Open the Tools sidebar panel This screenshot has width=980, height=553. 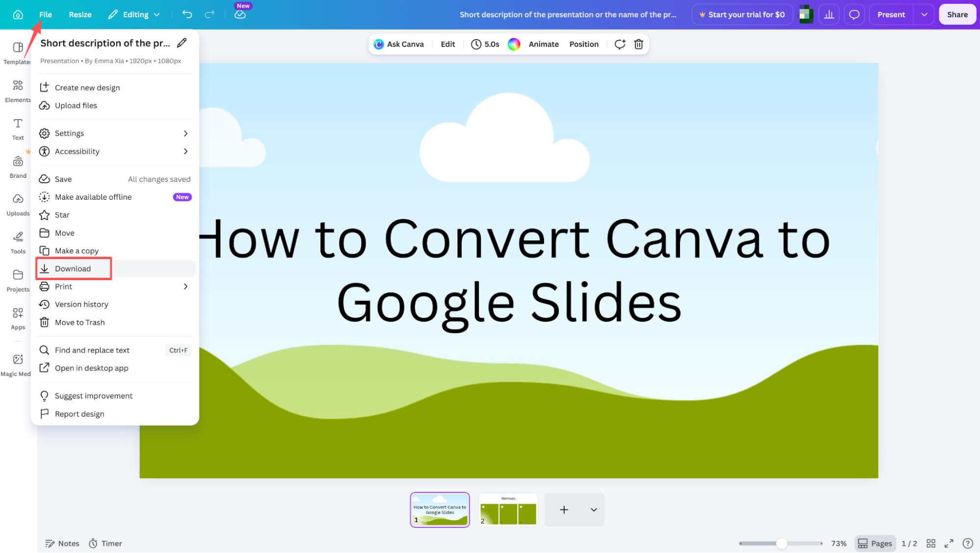(x=18, y=243)
